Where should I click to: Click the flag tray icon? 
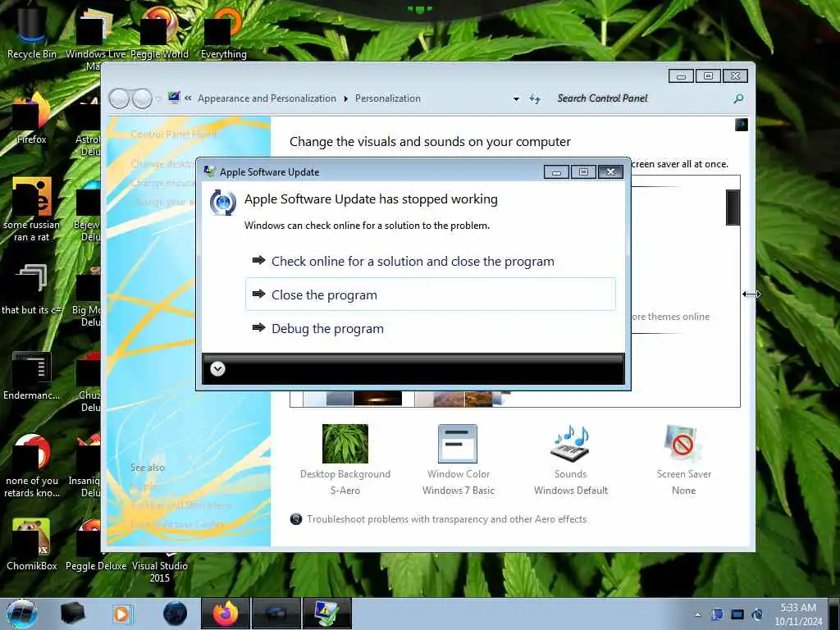click(717, 614)
